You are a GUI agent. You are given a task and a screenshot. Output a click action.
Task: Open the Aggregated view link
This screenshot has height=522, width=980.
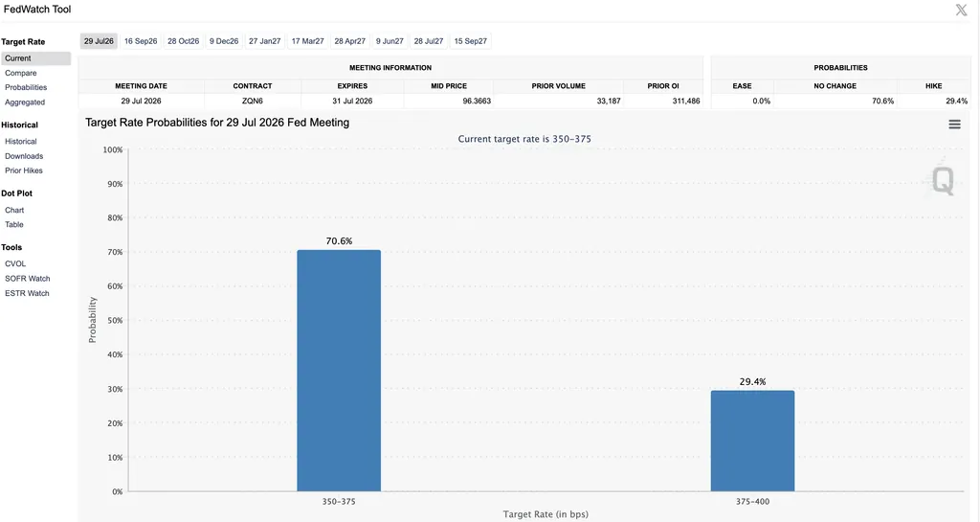(25, 102)
